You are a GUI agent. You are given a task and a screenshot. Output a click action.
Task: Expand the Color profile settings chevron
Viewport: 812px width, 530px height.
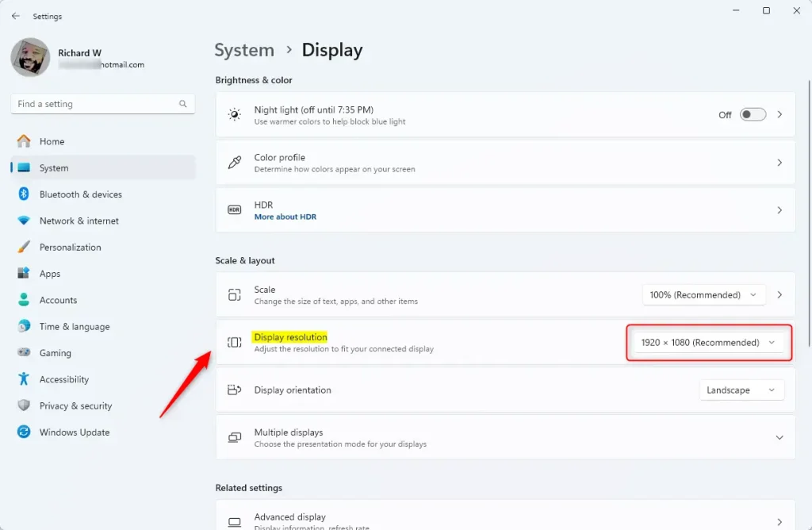779,163
